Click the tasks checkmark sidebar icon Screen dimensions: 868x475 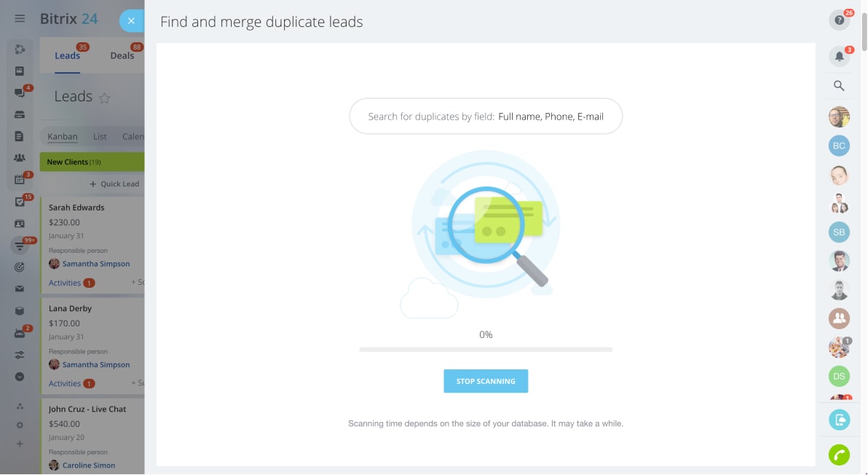point(20,202)
